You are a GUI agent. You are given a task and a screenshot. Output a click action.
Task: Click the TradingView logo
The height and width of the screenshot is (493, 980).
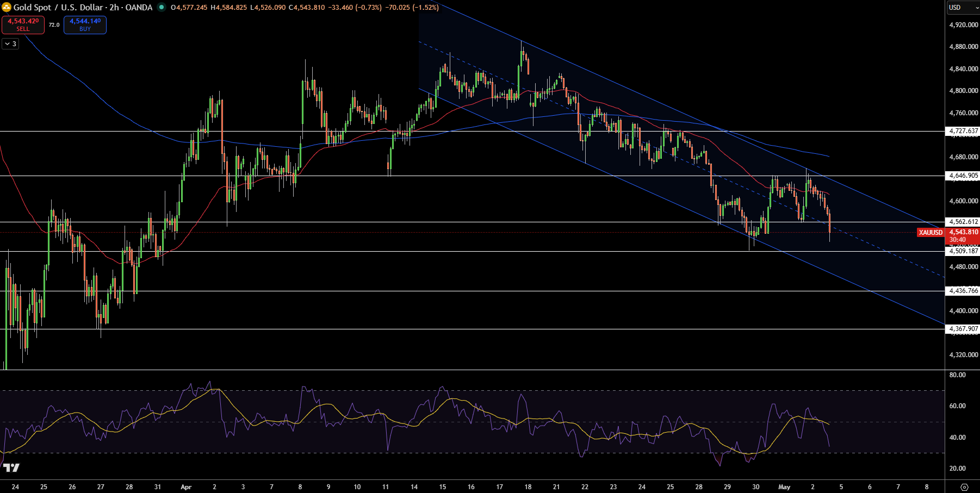pos(11,467)
